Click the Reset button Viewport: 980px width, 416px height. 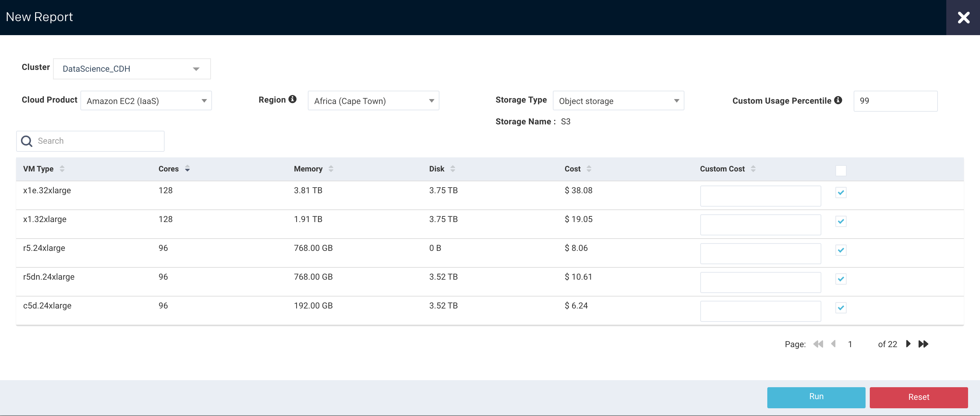click(918, 397)
